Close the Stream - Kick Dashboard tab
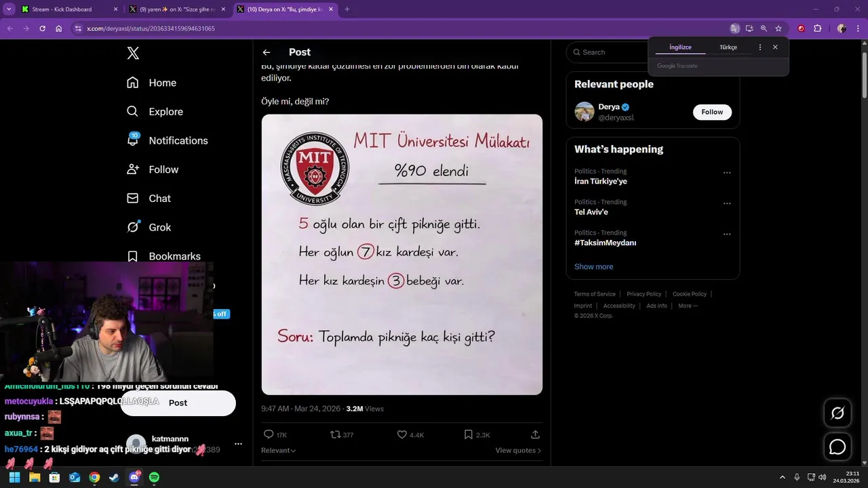The height and width of the screenshot is (488, 868). [115, 9]
